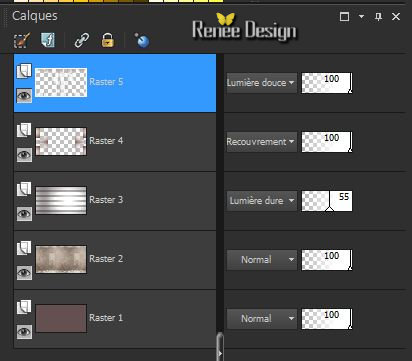Hide the Raster 5 layer
This screenshot has height=361, width=412.
click(x=24, y=96)
